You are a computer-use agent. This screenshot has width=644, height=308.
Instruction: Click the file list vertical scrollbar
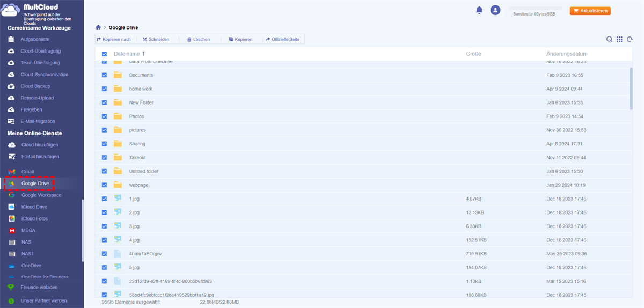tap(631, 89)
